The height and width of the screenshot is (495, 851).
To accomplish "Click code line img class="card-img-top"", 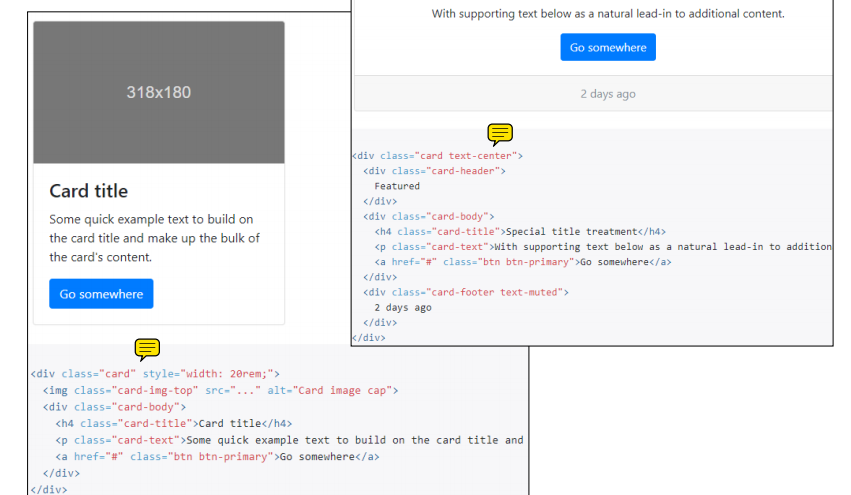I will coord(220,391).
